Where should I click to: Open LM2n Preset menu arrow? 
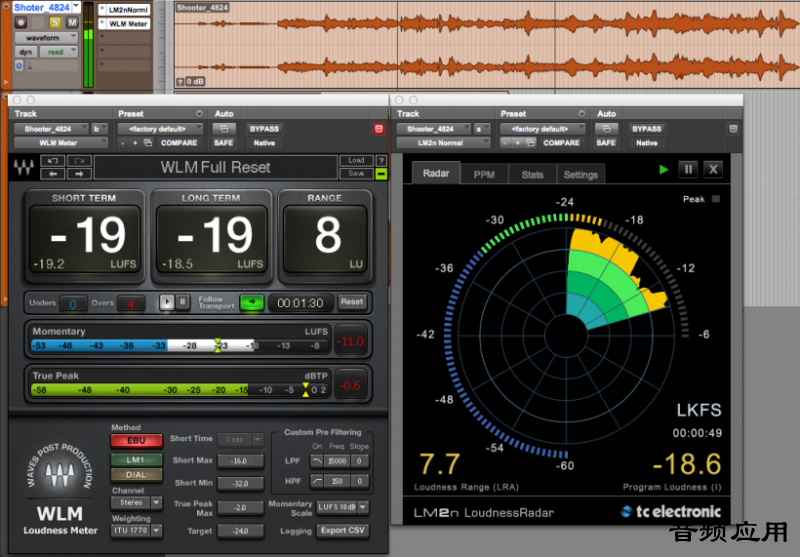click(581, 114)
